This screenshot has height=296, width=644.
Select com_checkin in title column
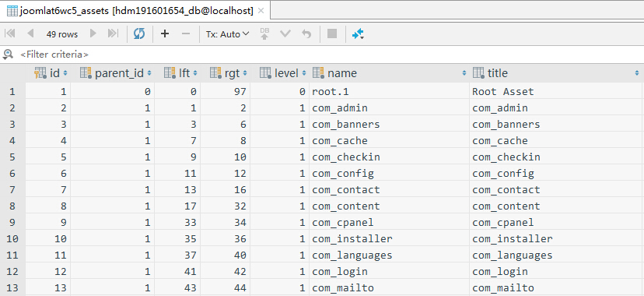(556, 157)
